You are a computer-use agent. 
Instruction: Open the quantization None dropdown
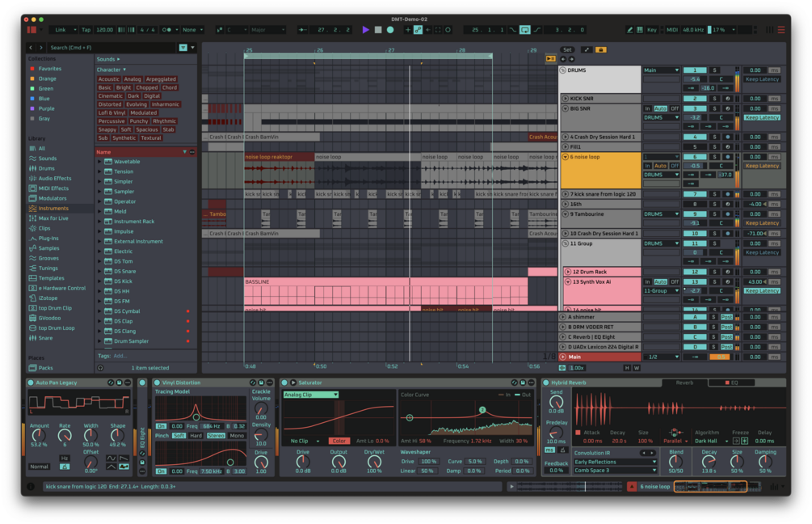pyautogui.click(x=192, y=30)
